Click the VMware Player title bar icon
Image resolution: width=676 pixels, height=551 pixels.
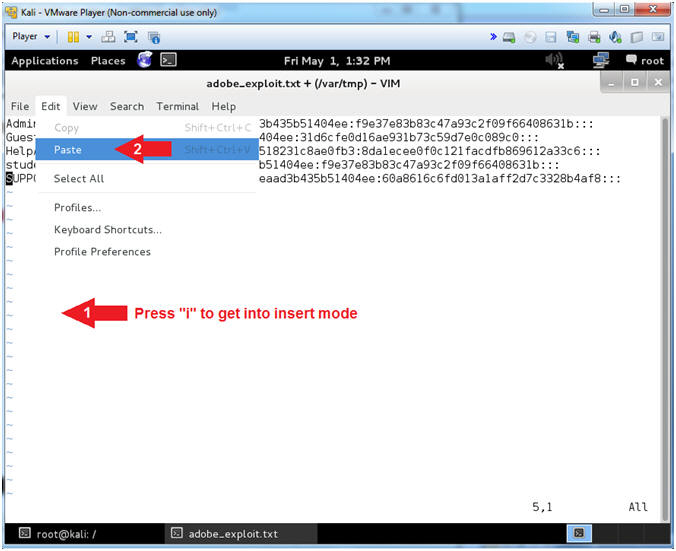point(11,12)
